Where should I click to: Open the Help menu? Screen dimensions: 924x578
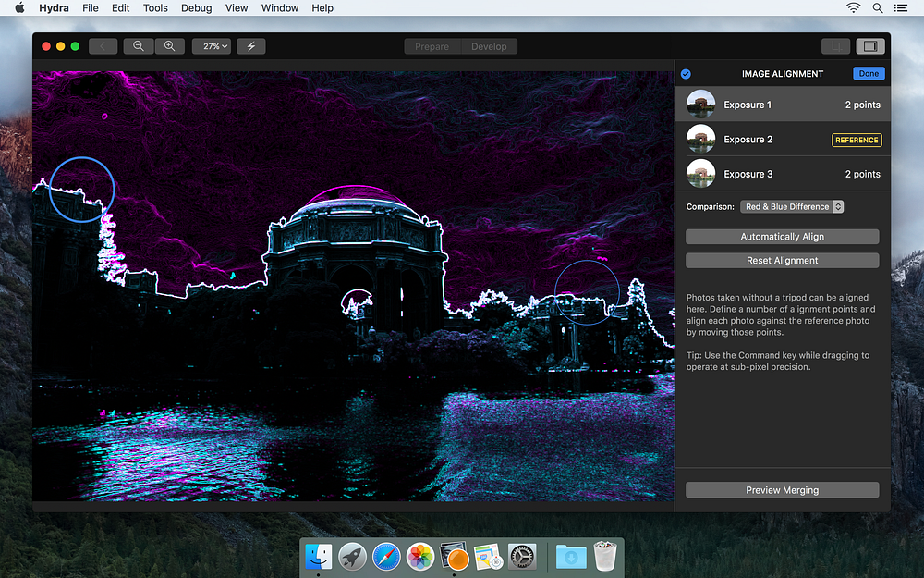pos(322,7)
